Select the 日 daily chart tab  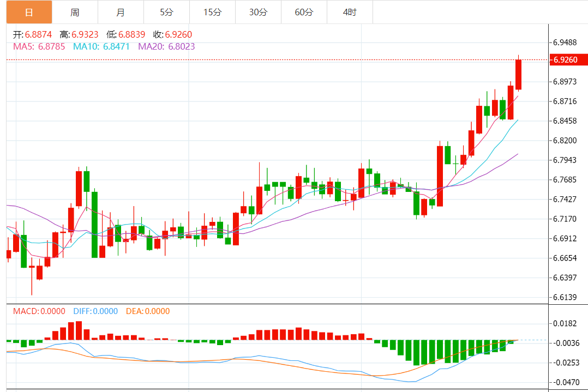tap(29, 12)
